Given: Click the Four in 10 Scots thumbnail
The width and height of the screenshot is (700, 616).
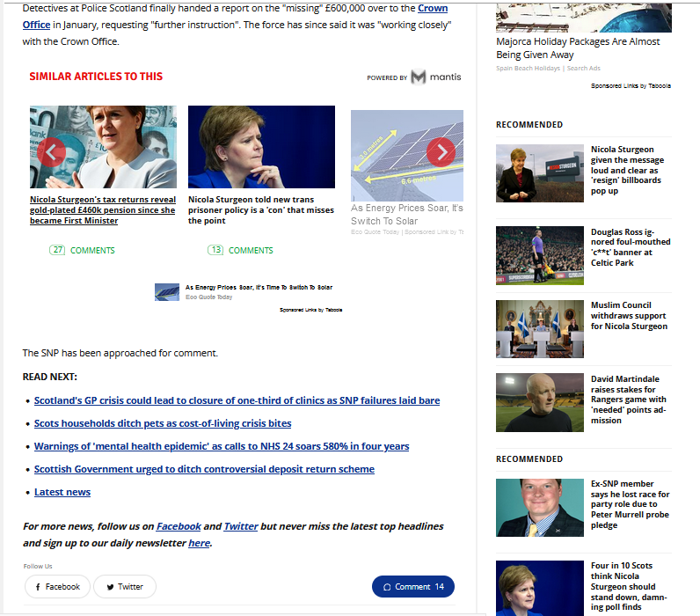Looking at the screenshot, I should coord(540,589).
